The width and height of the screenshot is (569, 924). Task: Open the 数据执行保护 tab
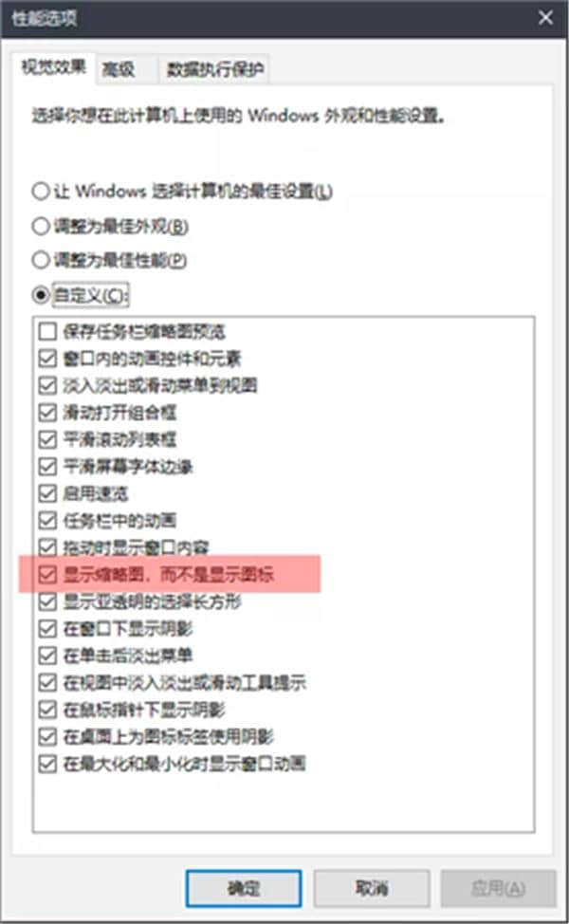pyautogui.click(x=215, y=70)
